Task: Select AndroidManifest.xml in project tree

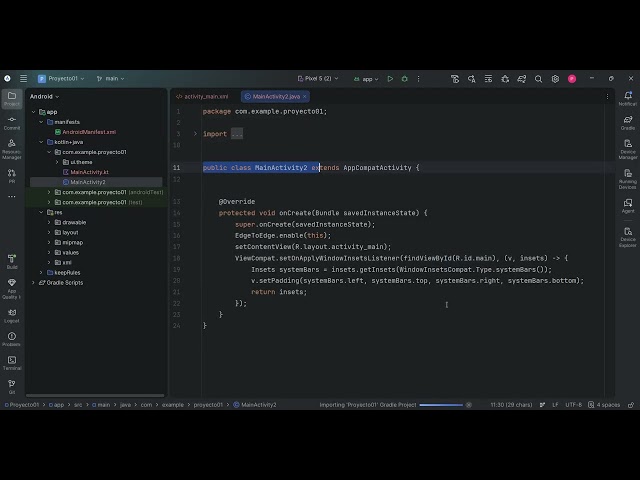Action: [85, 132]
